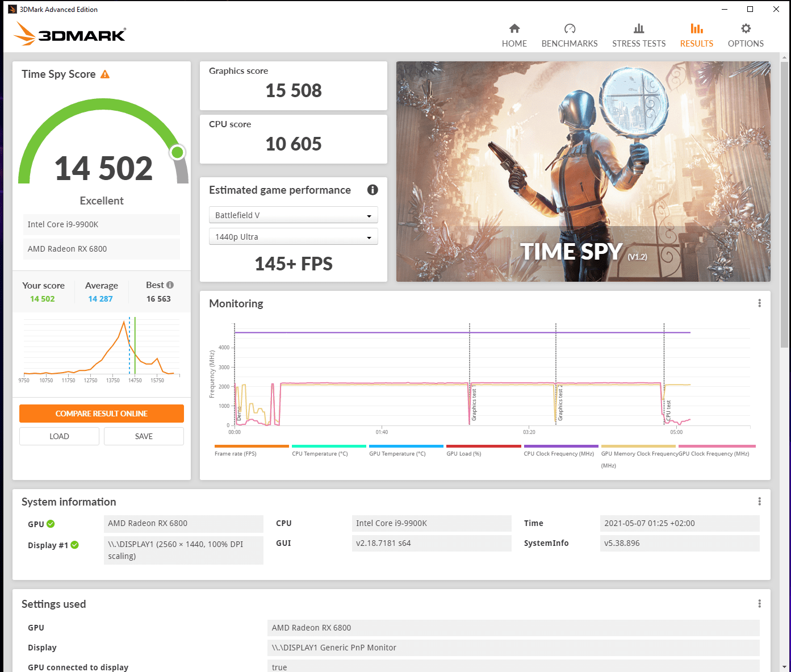Open the RESULTS tab

click(697, 36)
